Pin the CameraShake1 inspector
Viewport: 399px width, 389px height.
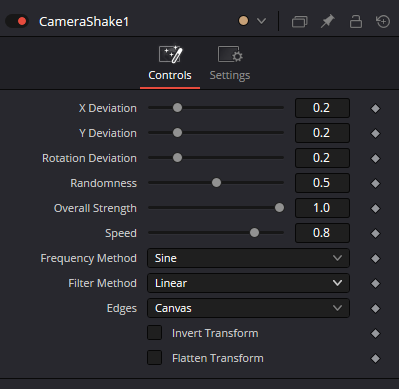click(x=327, y=22)
